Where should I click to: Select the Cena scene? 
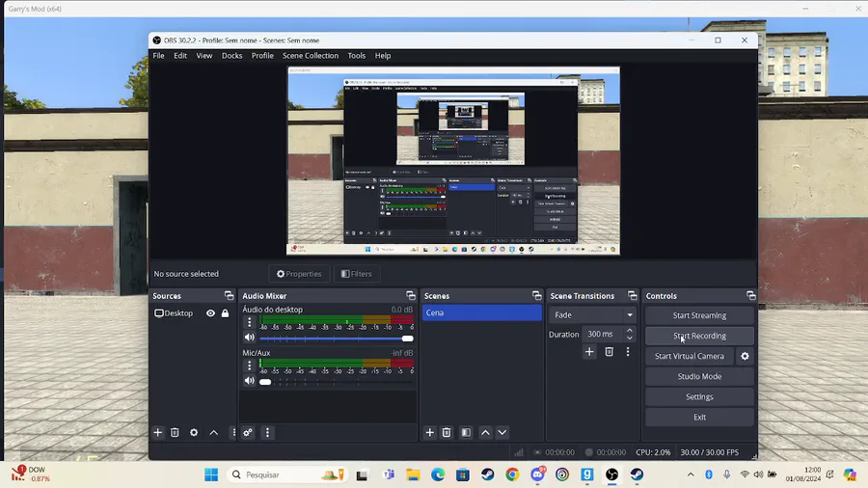pyautogui.click(x=481, y=312)
